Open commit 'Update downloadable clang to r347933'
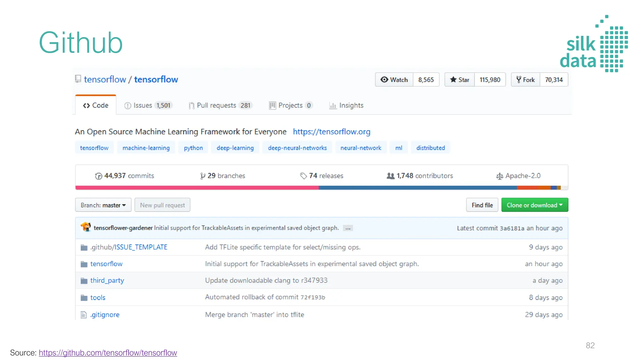 coord(266,280)
